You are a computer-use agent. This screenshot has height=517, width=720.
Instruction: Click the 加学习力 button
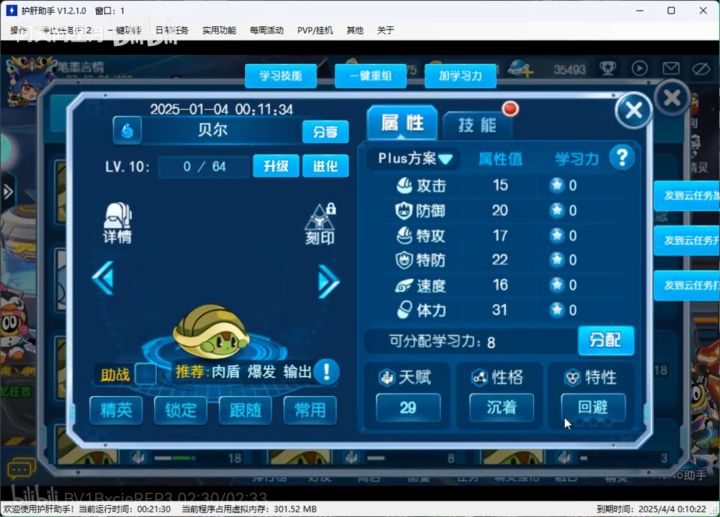click(461, 76)
